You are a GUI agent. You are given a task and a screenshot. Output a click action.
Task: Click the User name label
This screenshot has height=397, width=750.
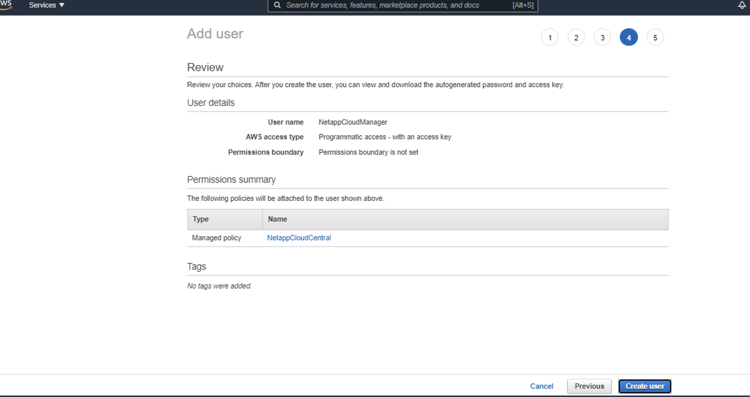[x=286, y=122]
